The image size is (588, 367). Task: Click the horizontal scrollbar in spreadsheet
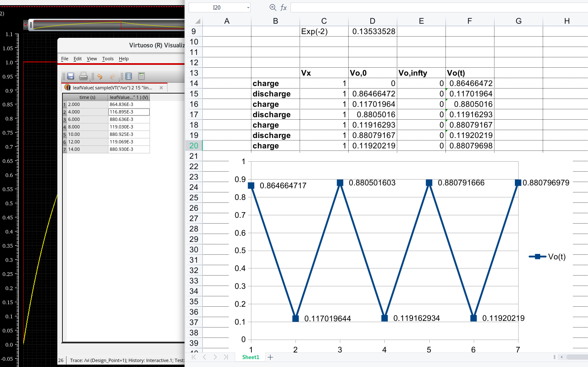point(577,357)
